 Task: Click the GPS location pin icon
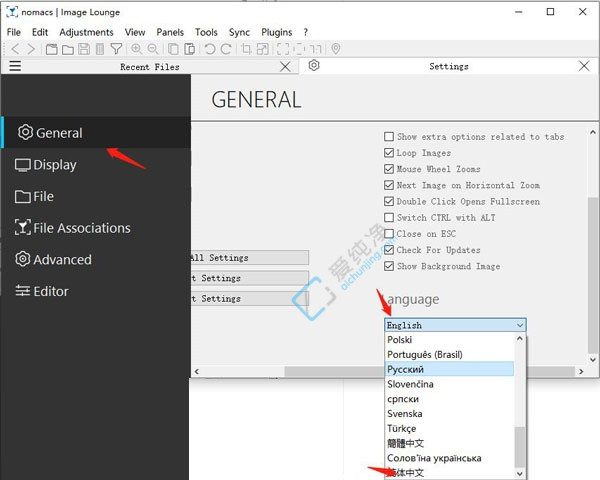(x=336, y=49)
